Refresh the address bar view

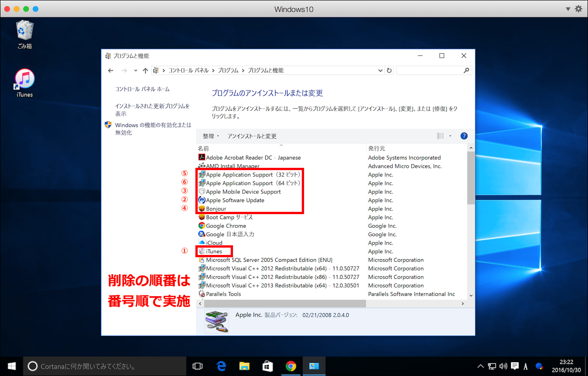click(389, 70)
